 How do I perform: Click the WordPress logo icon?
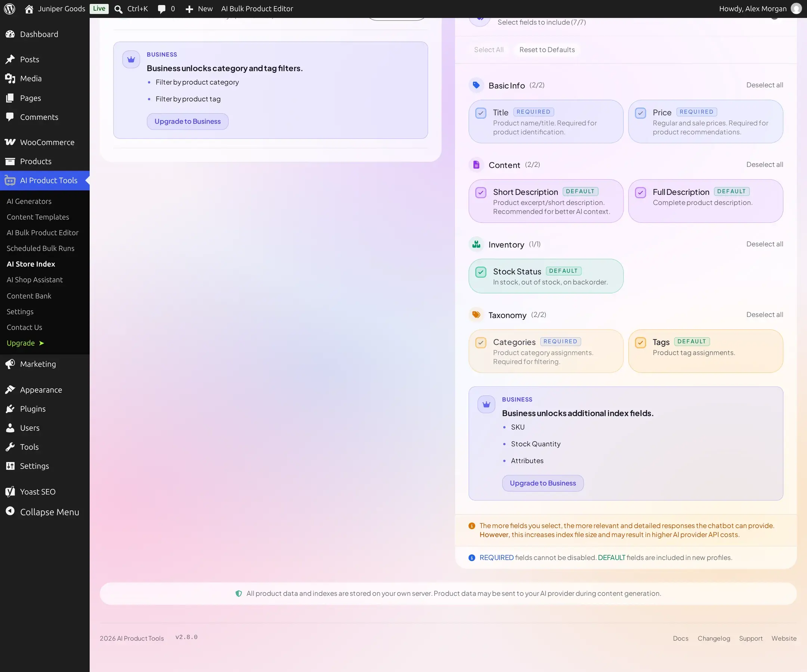coord(9,9)
